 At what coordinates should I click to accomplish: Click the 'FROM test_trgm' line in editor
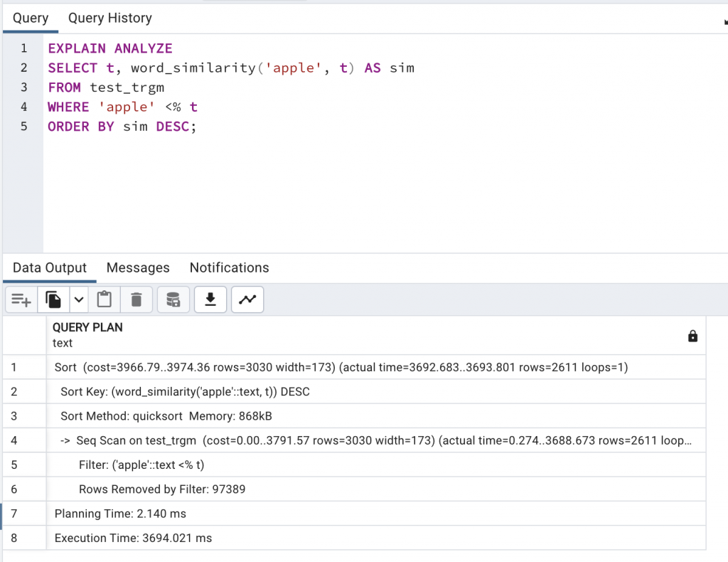coord(106,88)
